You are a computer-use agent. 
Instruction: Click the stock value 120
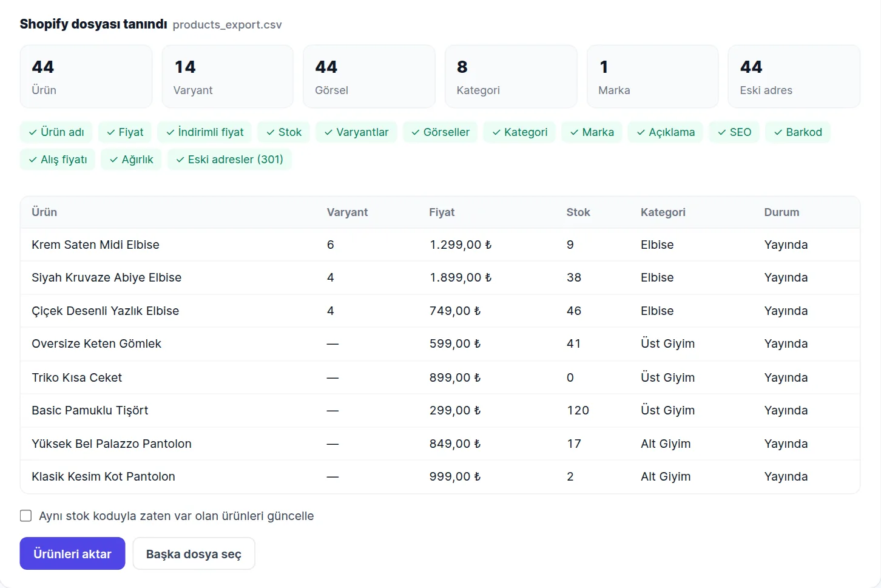[x=578, y=410]
